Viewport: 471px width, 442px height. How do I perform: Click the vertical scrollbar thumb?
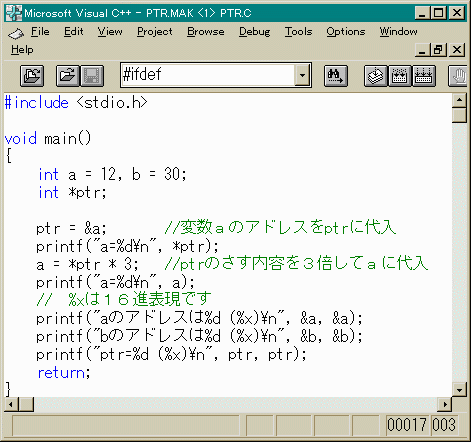pyautogui.click(x=459, y=115)
